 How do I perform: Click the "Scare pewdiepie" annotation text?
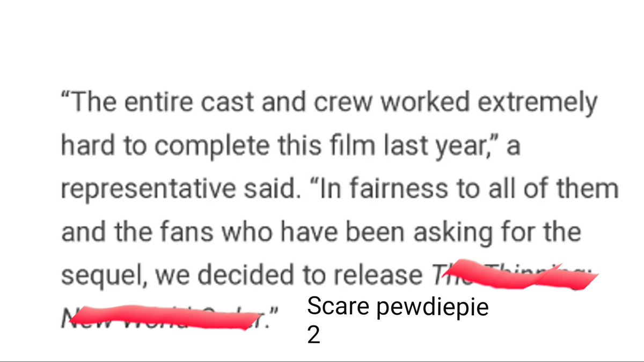pyautogui.click(x=398, y=308)
